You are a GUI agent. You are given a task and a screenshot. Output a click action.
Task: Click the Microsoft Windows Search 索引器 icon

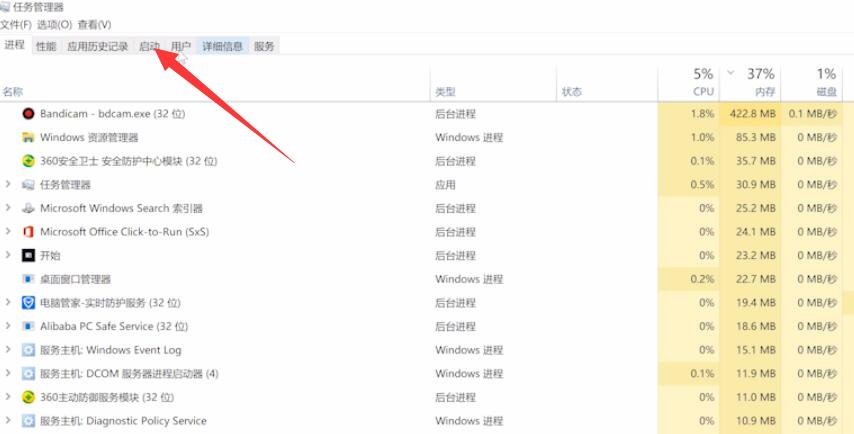coord(28,208)
